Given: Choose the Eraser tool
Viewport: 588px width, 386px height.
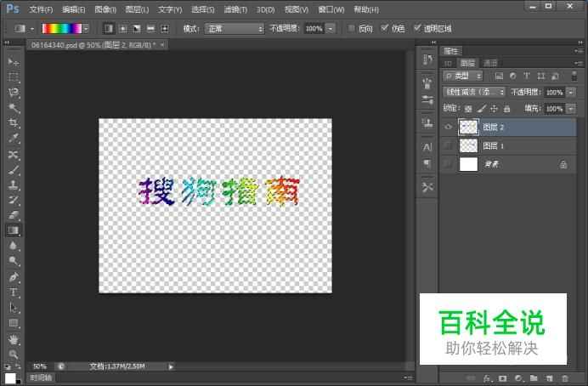Looking at the screenshot, I should coord(13,215).
